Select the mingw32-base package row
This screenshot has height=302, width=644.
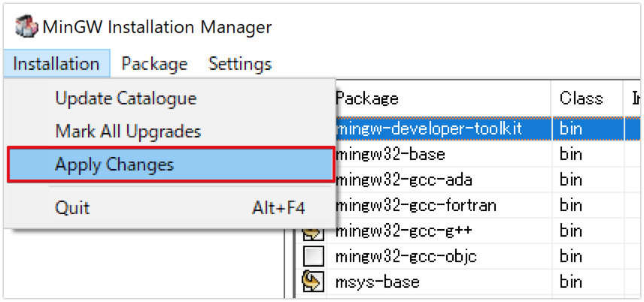point(390,155)
